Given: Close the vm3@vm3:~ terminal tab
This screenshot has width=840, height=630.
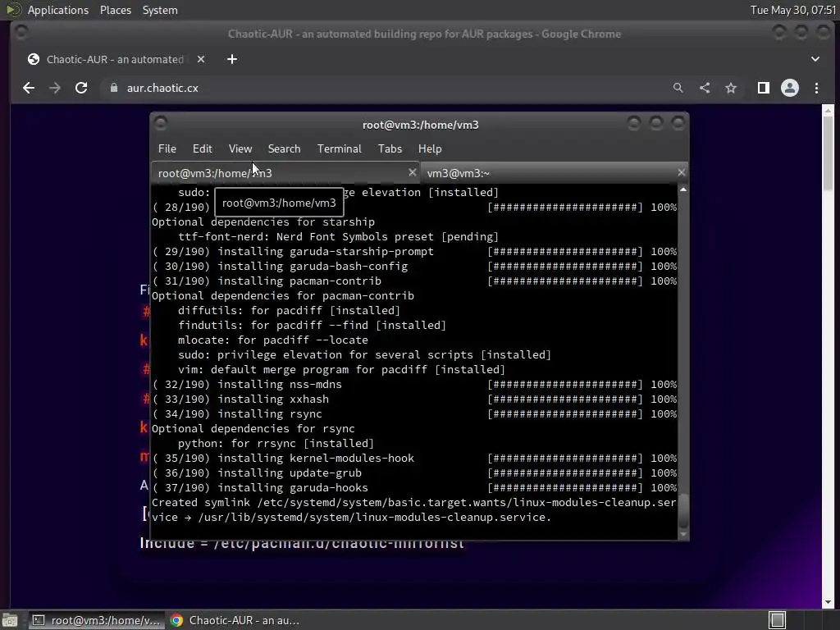Looking at the screenshot, I should pyautogui.click(x=681, y=172).
